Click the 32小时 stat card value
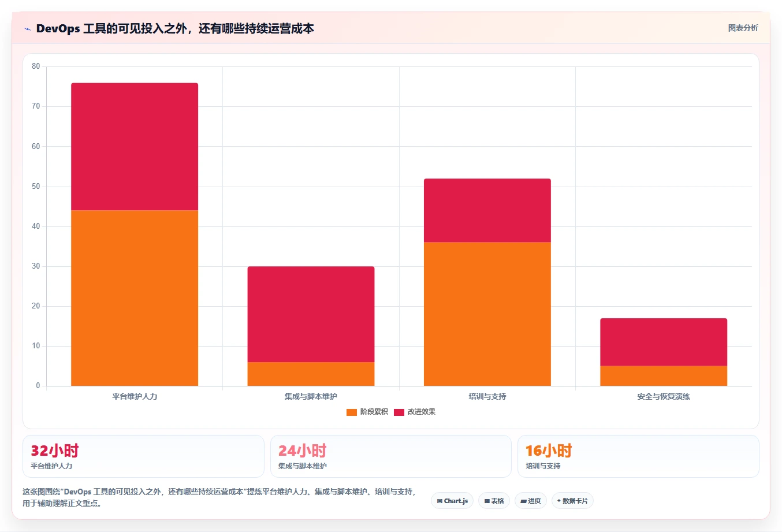Viewport: 782px width, 532px height. [54, 451]
